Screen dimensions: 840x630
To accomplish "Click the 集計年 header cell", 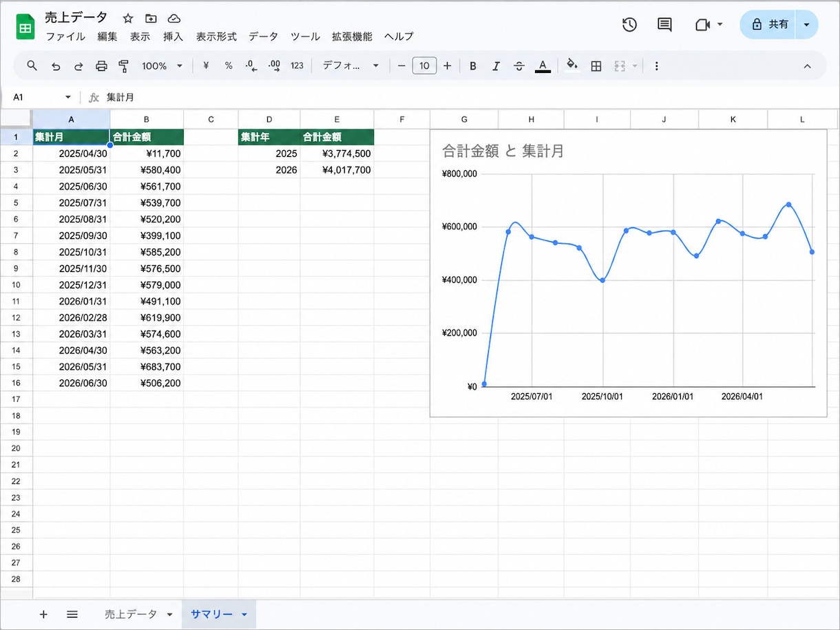I will click(269, 137).
